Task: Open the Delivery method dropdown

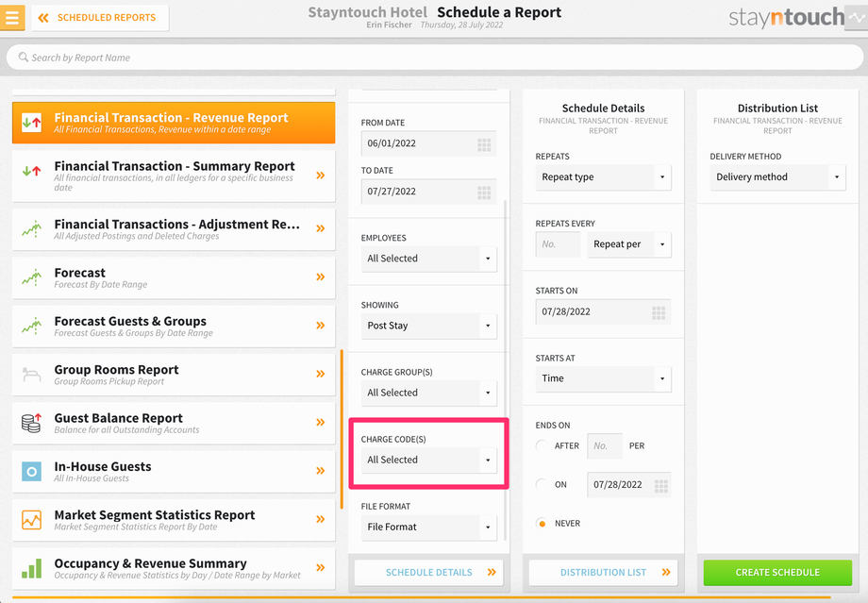Action: click(x=777, y=177)
